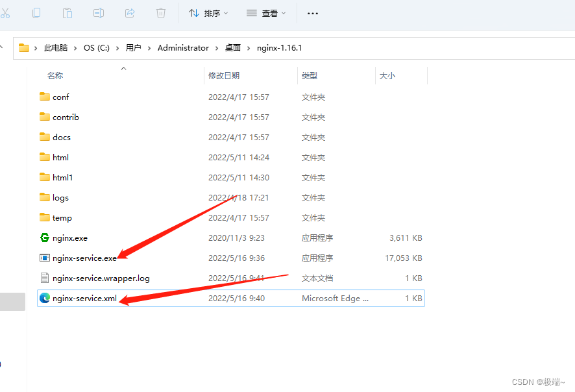Select Administrator in the breadcrumb path

[x=183, y=48]
